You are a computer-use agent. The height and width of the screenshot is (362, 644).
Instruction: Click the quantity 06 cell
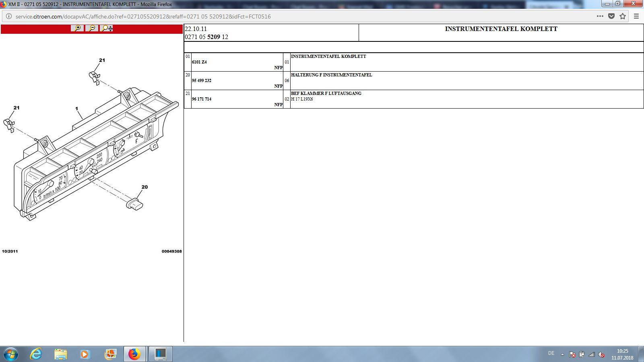click(x=287, y=80)
